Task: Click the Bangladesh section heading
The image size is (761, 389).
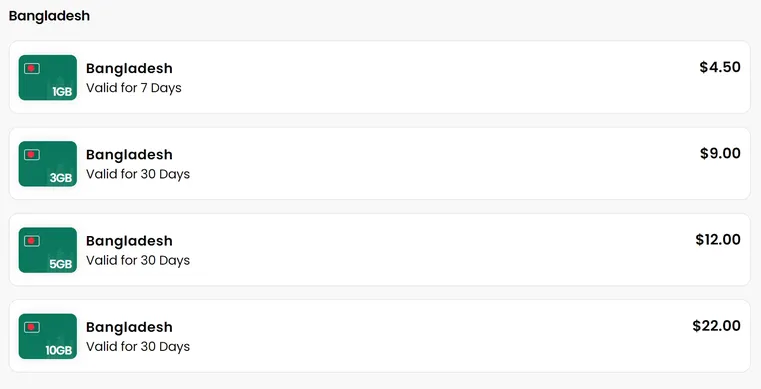Action: pyautogui.click(x=49, y=16)
